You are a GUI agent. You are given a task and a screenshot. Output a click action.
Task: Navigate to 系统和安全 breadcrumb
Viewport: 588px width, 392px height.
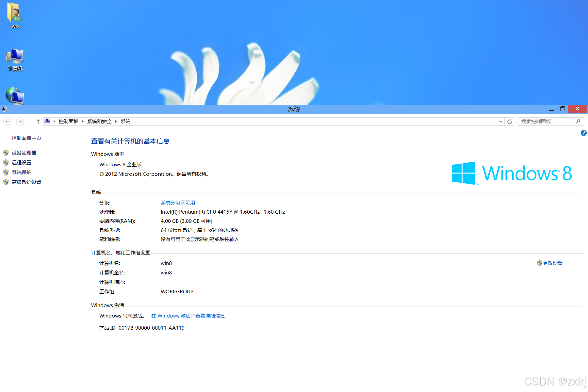coord(99,122)
